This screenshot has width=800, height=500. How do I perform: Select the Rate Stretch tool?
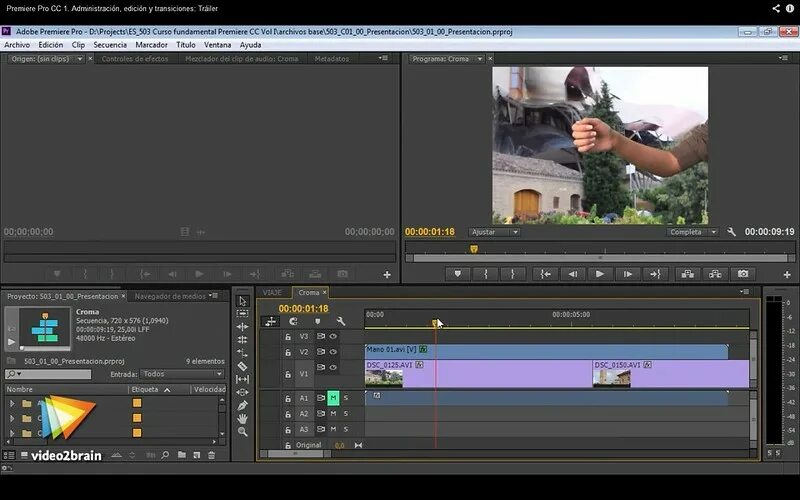click(x=242, y=353)
